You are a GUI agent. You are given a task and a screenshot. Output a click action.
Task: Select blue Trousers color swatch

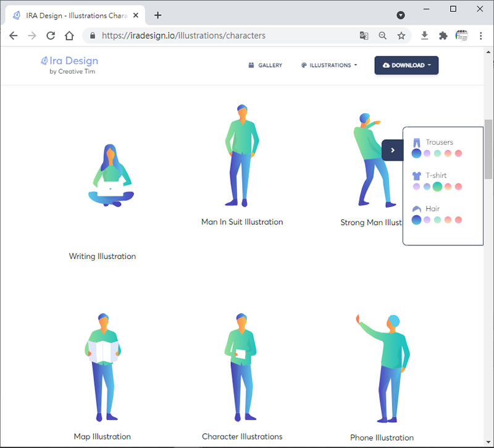416,153
